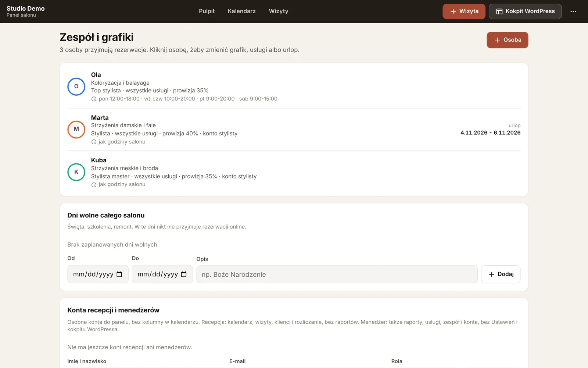The width and height of the screenshot is (588, 368).
Task: Click 'Dni wolne całego salonu' heading
Action: (x=106, y=215)
